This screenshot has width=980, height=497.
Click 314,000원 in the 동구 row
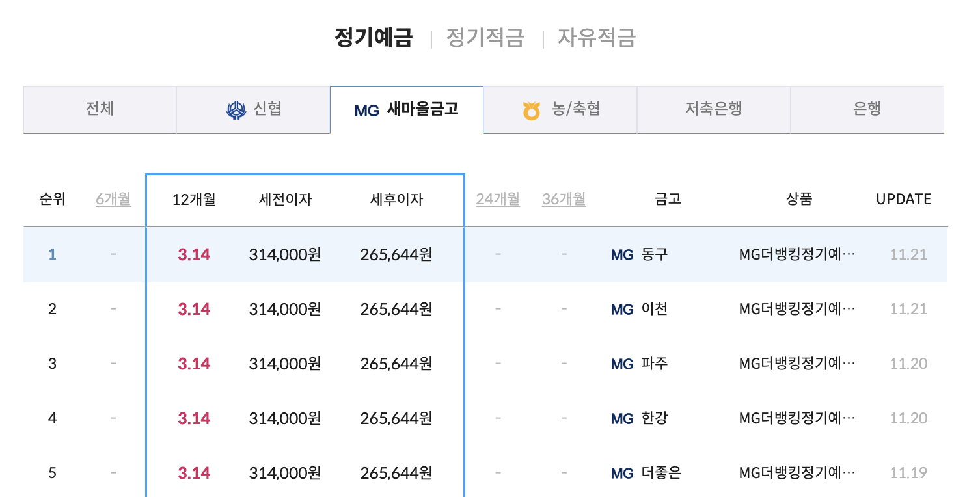pyautogui.click(x=285, y=255)
